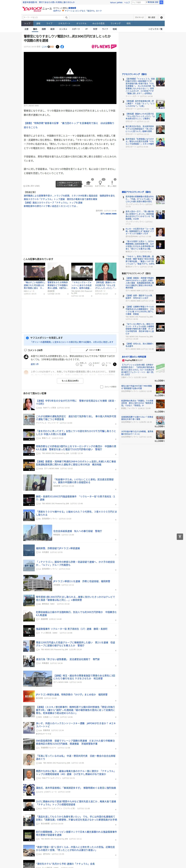Click うーん reaction on comment

[x=103, y=364]
